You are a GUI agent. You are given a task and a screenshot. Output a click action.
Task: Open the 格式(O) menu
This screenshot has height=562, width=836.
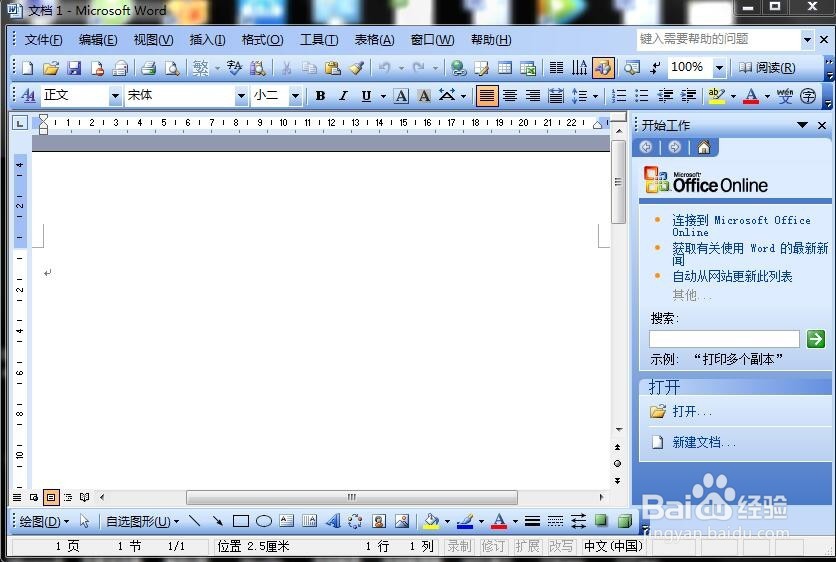pos(262,39)
